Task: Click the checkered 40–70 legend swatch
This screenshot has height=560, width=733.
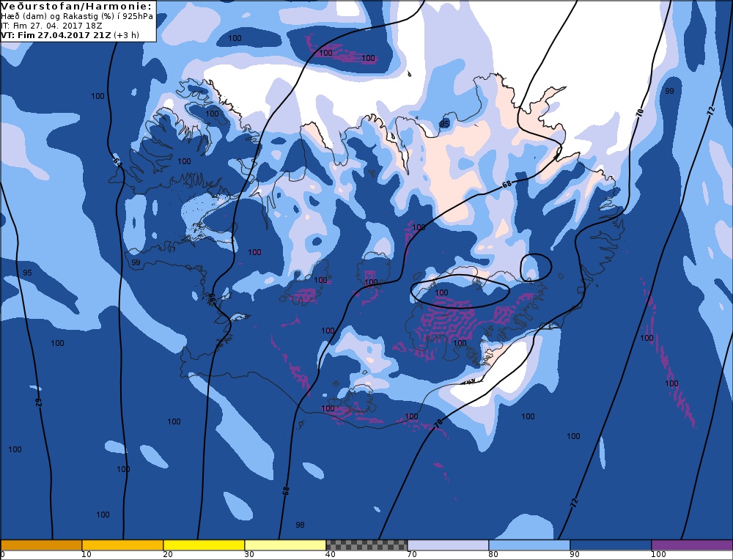Action: [x=366, y=545]
